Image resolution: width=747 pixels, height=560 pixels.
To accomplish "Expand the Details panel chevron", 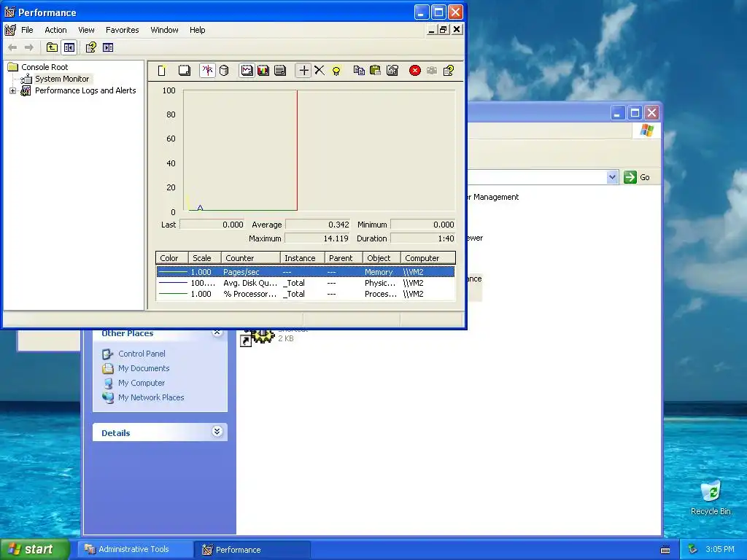I will pyautogui.click(x=217, y=432).
